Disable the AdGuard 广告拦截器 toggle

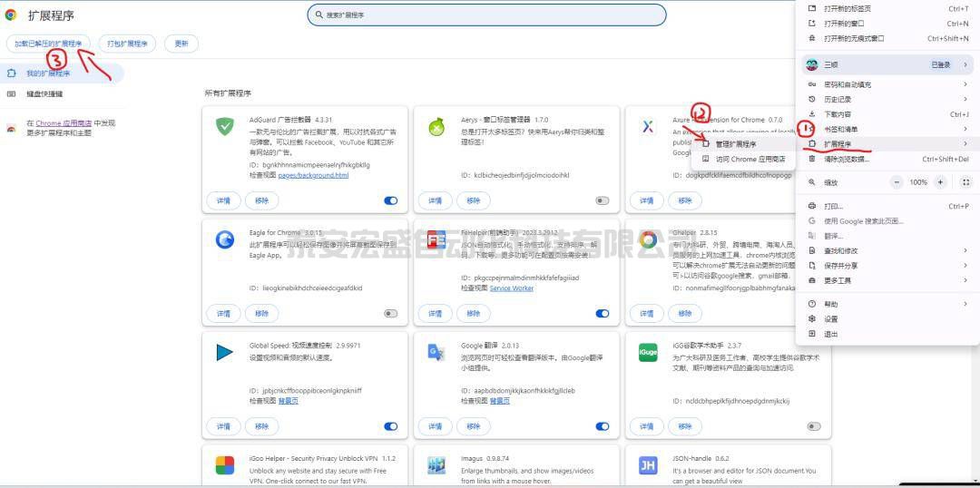click(391, 200)
